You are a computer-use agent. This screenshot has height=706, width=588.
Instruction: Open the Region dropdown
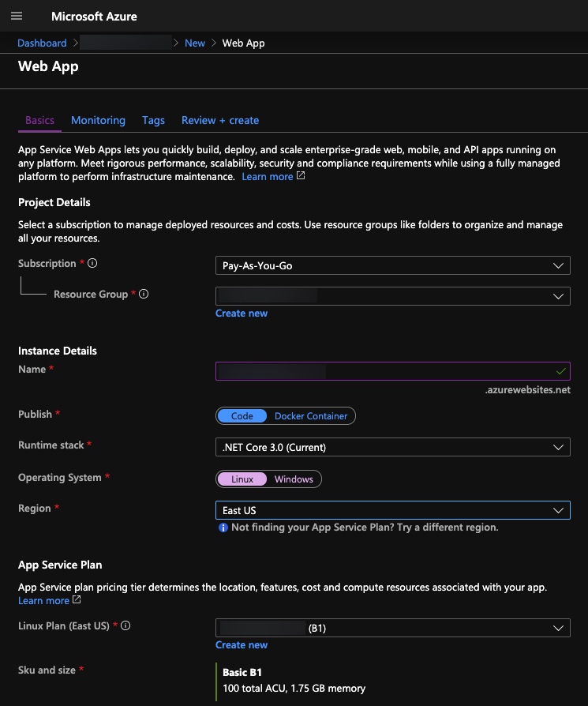[392, 510]
